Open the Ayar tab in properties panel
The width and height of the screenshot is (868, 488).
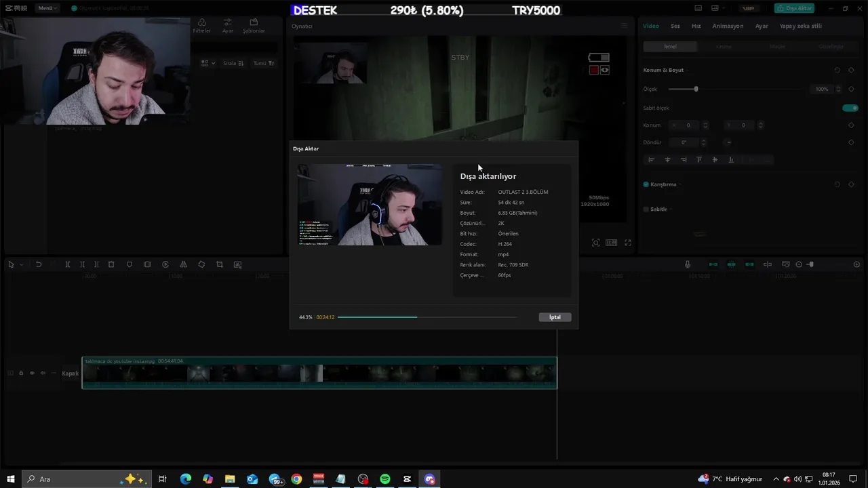(x=762, y=26)
